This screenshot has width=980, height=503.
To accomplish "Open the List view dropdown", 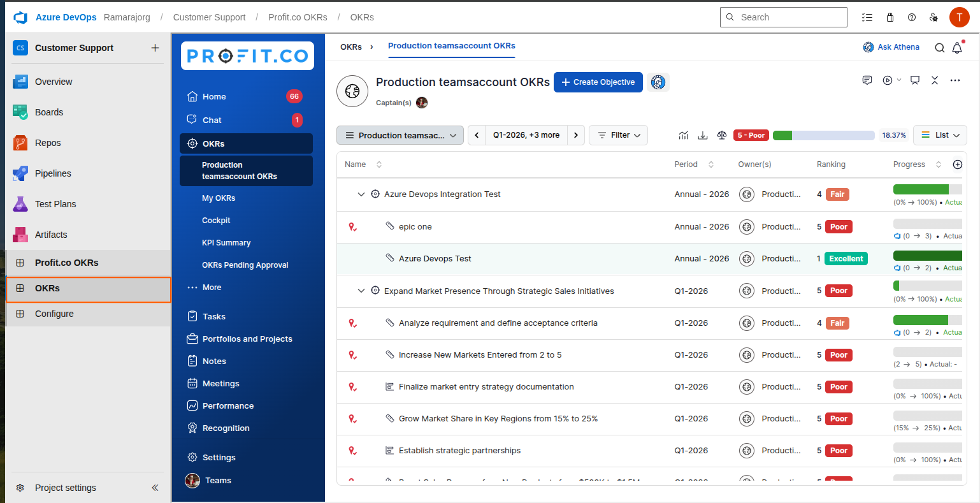I will 940,135.
